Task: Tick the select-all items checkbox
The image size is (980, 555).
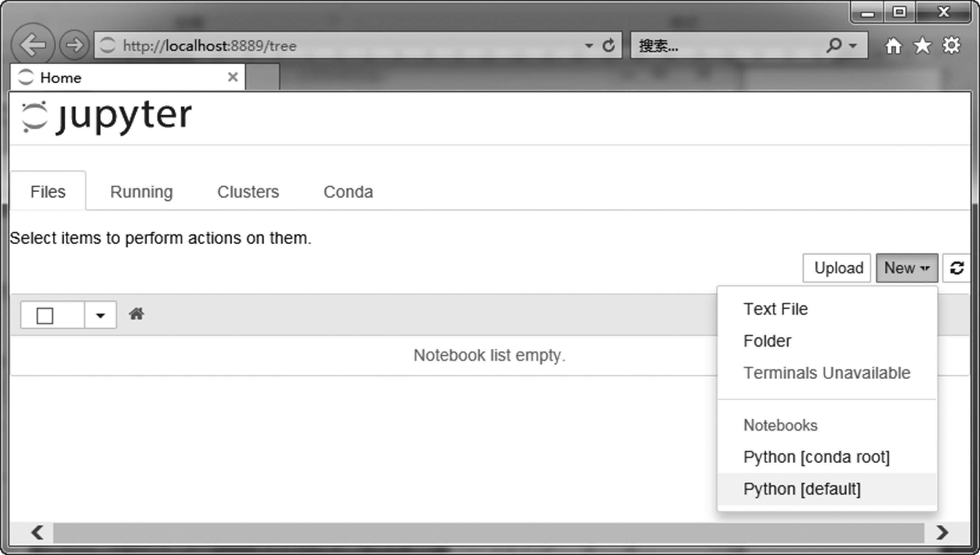Action: pyautogui.click(x=45, y=316)
